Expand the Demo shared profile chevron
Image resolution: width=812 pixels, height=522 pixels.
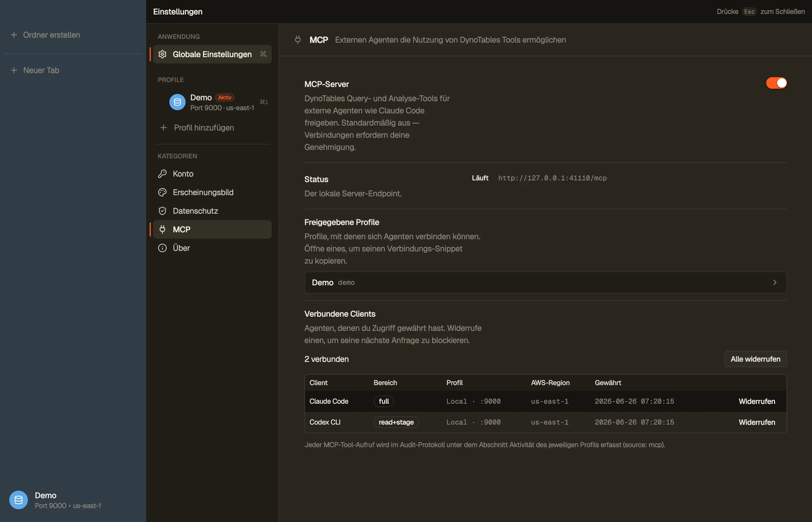click(774, 282)
